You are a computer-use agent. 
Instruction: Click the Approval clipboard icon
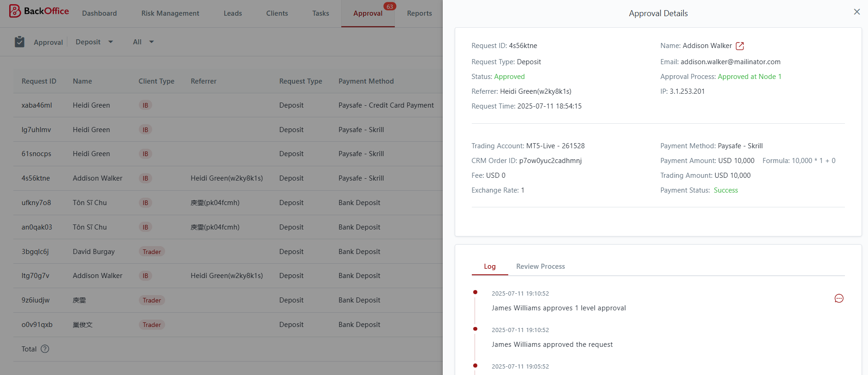pyautogui.click(x=19, y=42)
